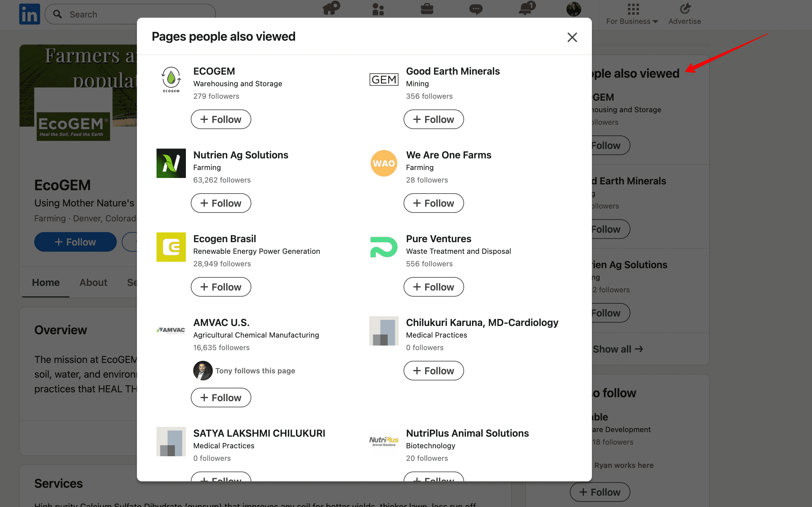Screen dimensions: 812x507
Task: Open the Jobs section via the briefcase icon
Action: click(427, 9)
